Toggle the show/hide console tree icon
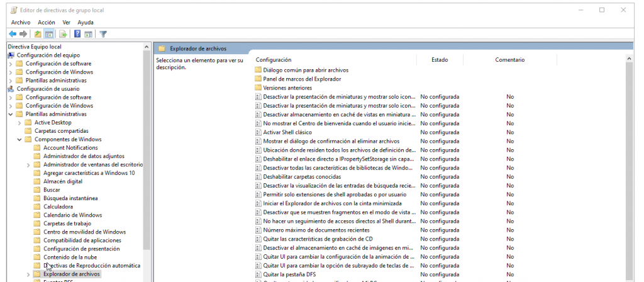 tap(48, 34)
